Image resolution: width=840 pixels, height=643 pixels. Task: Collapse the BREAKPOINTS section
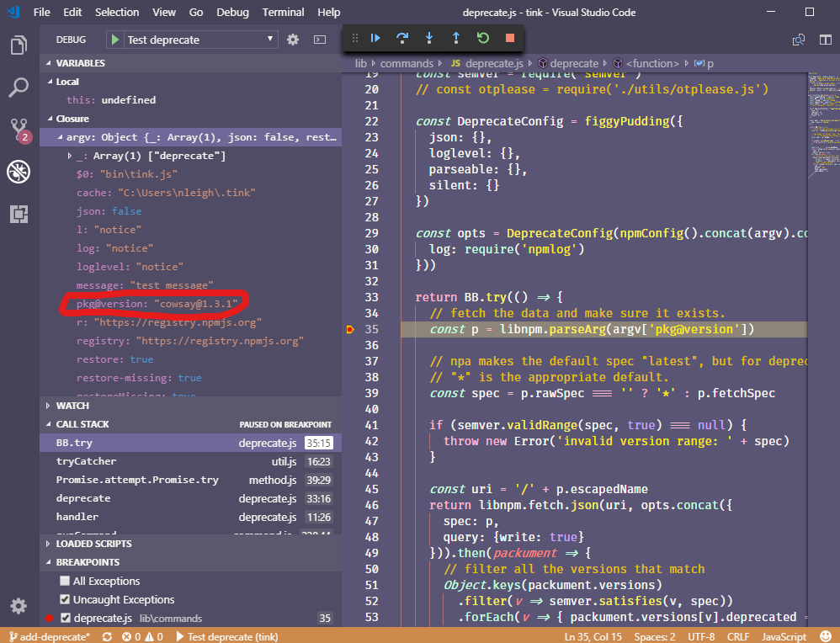tap(191, 562)
